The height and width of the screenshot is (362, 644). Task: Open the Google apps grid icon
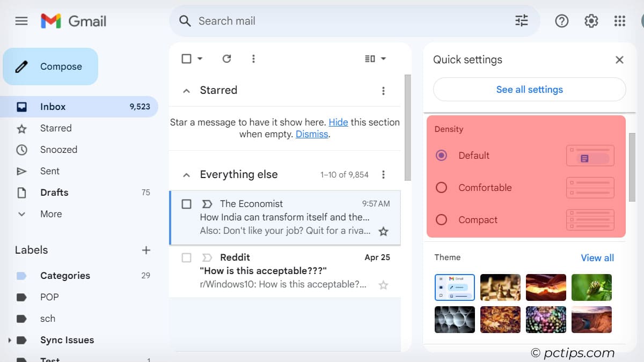[x=619, y=21]
